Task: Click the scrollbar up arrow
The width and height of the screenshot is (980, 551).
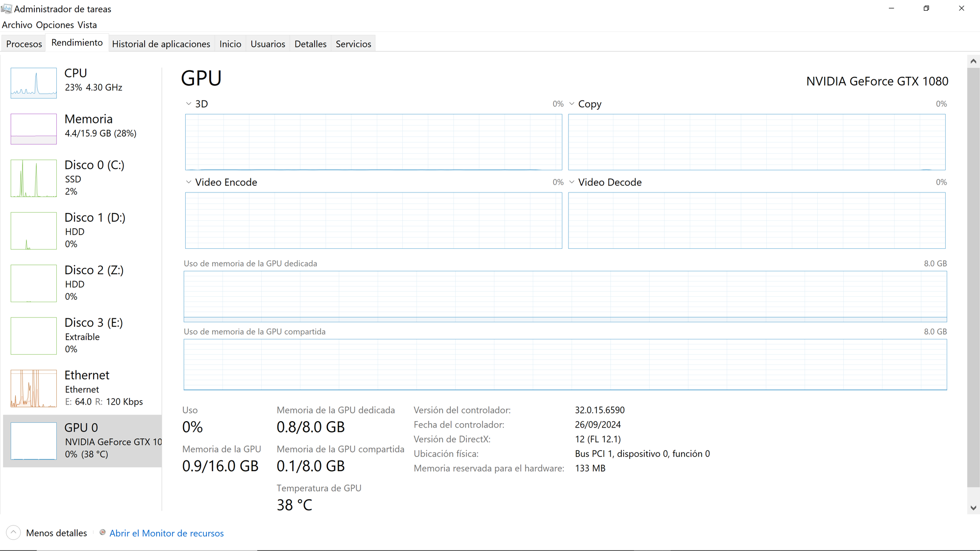Action: click(973, 61)
